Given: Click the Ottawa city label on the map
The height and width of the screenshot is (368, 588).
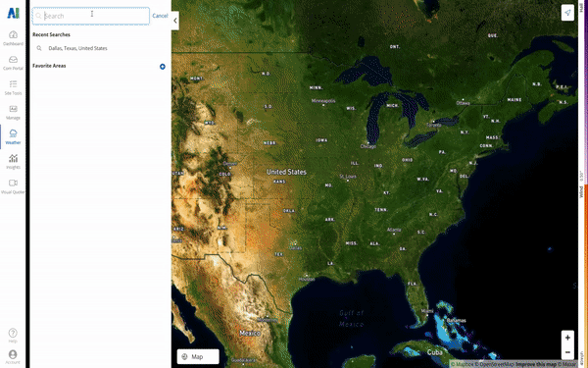Looking at the screenshot, I should click(463, 103).
